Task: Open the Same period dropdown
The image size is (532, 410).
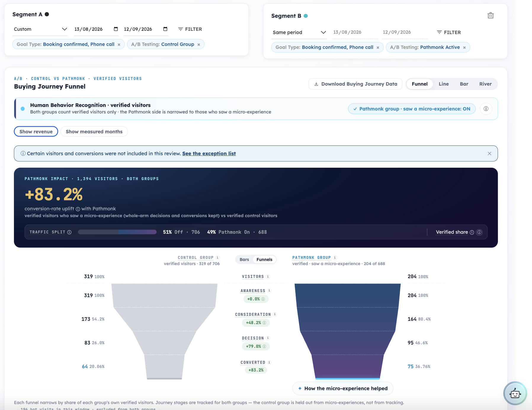Action: (299, 32)
